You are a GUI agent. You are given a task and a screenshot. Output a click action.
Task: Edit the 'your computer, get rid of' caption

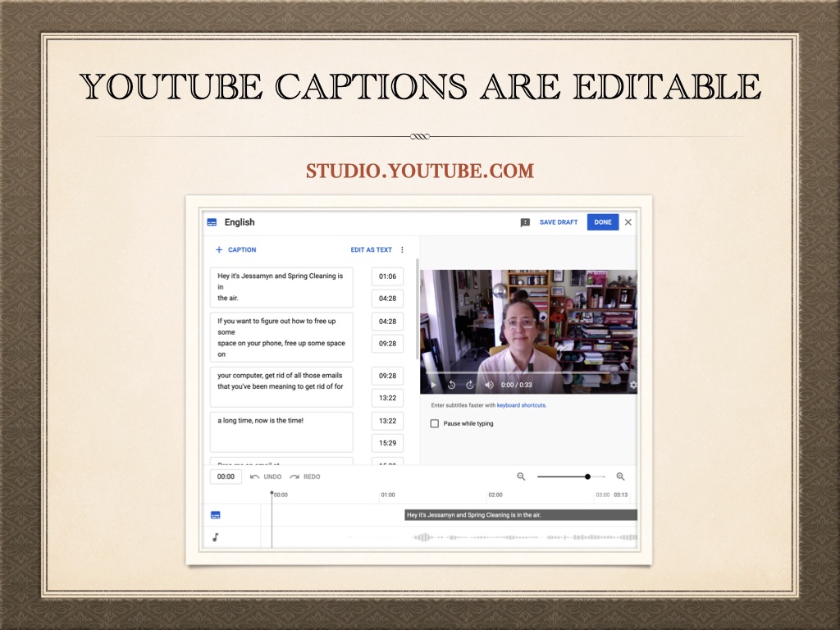tap(281, 387)
